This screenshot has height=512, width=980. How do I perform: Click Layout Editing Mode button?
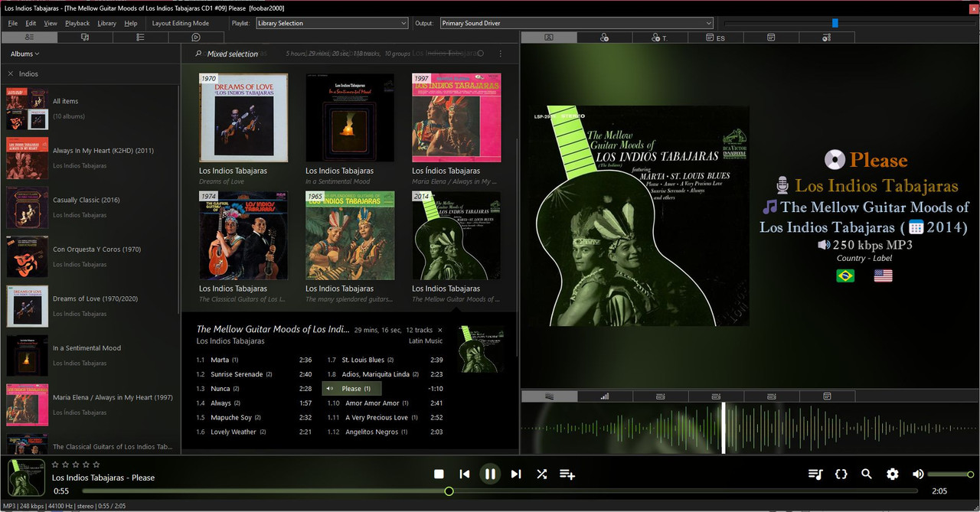point(181,23)
